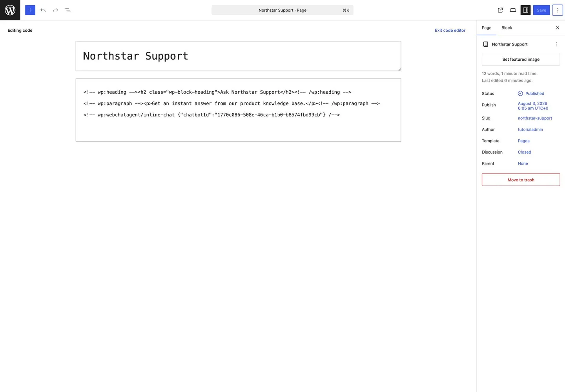Open the device preview options
565x392 pixels.
pos(513,10)
